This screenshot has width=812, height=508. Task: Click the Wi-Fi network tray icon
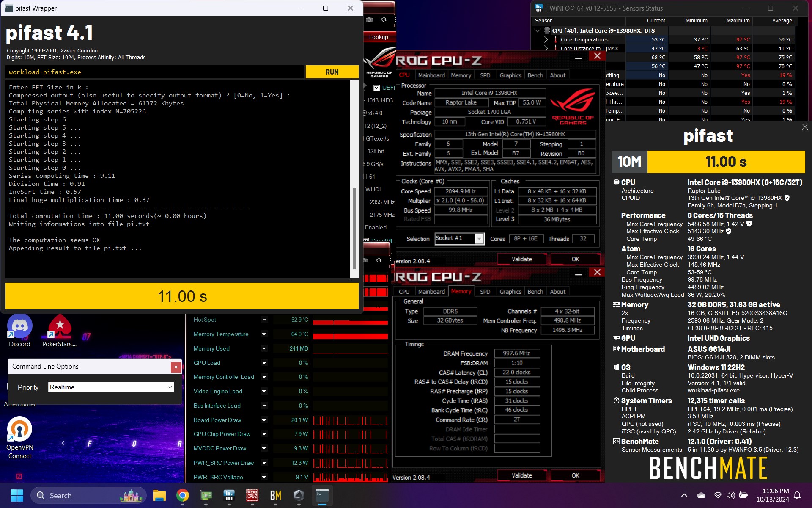tap(718, 495)
